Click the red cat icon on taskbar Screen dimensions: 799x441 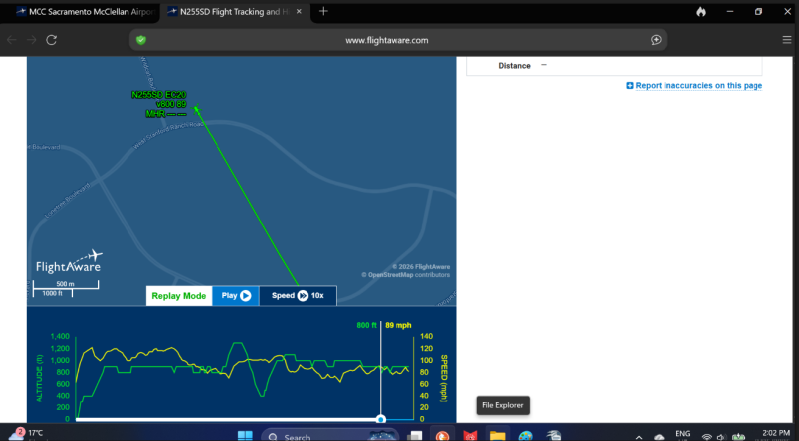(470, 436)
